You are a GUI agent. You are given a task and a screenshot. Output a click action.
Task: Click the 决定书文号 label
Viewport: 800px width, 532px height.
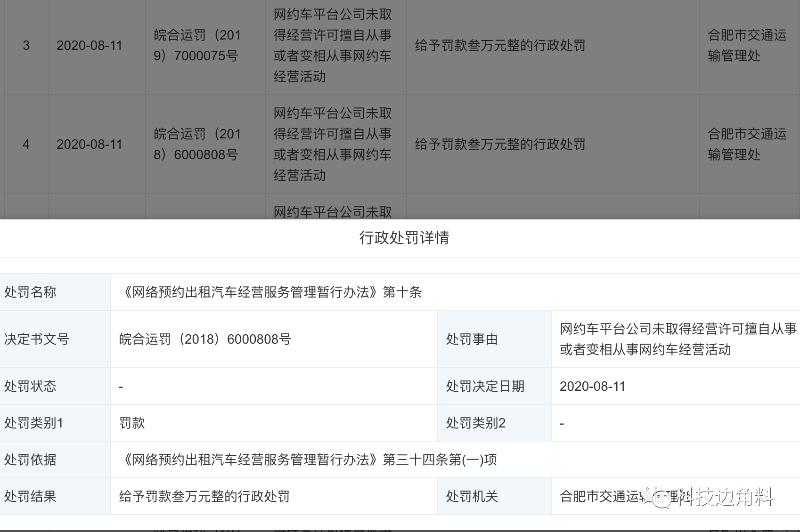click(x=37, y=339)
